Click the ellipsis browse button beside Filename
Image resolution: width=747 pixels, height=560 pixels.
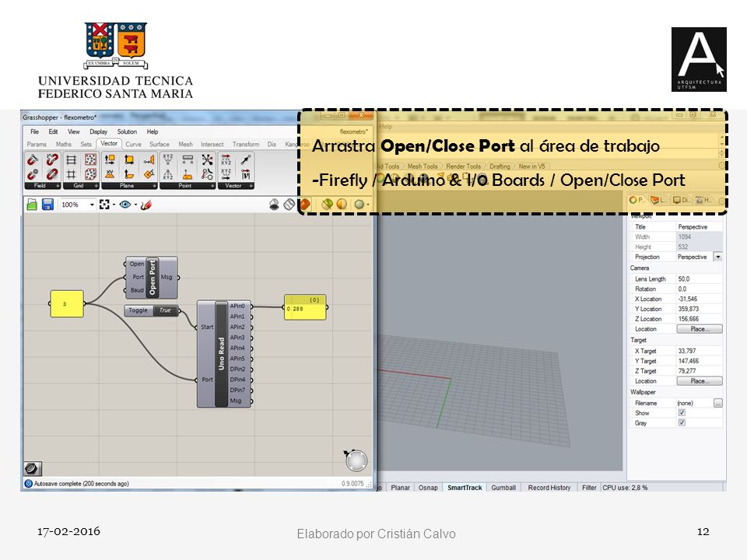718,404
